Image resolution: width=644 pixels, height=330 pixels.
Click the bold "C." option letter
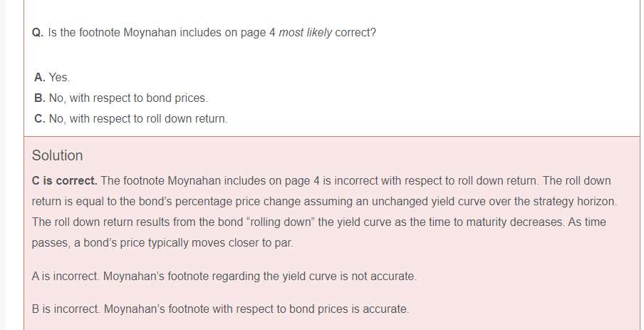pos(40,119)
